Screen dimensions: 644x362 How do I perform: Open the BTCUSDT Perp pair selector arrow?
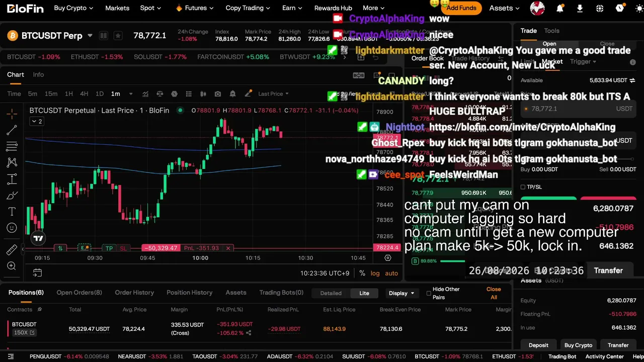(x=90, y=36)
